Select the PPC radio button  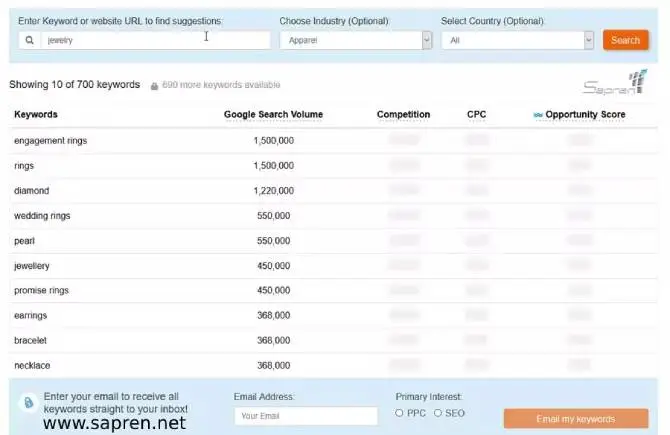click(x=400, y=413)
